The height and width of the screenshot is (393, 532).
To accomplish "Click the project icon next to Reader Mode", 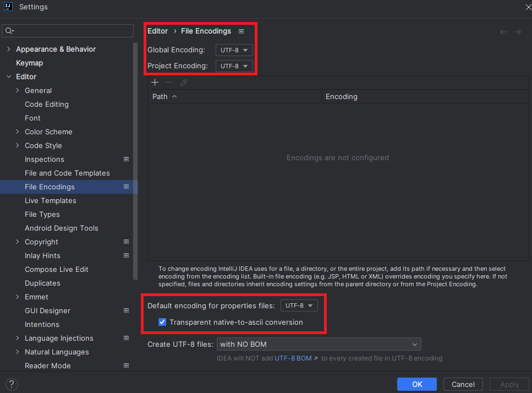I will [126, 365].
